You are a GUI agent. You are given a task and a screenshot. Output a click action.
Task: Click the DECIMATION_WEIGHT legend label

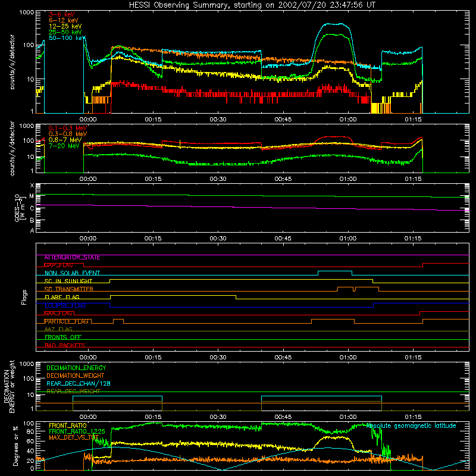76,376
